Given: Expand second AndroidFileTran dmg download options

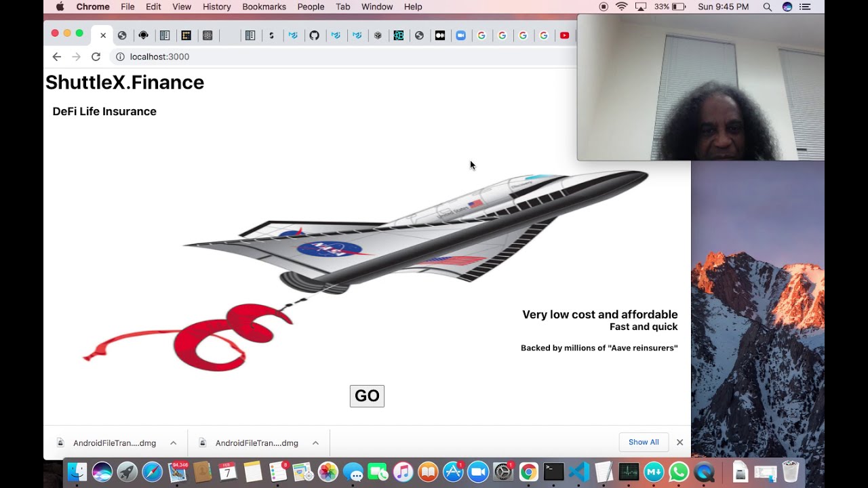Looking at the screenshot, I should pyautogui.click(x=315, y=443).
